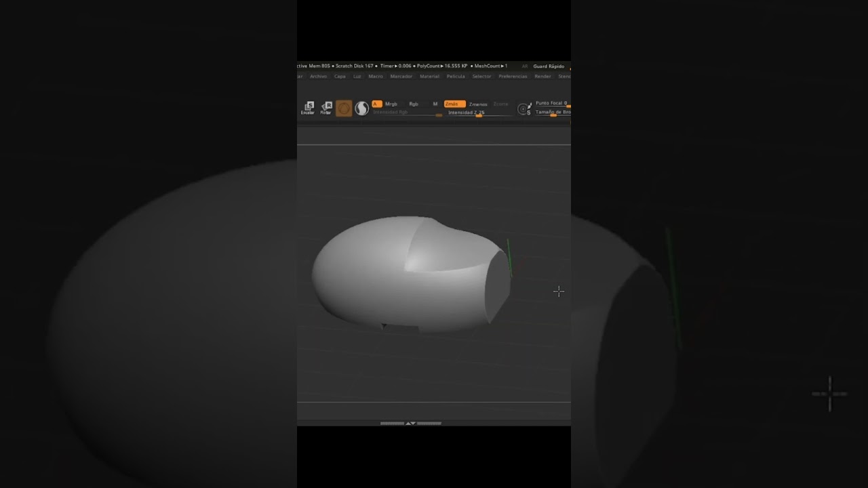Click the Punto Focal slider
The width and height of the screenshot is (868, 488).
(x=553, y=104)
